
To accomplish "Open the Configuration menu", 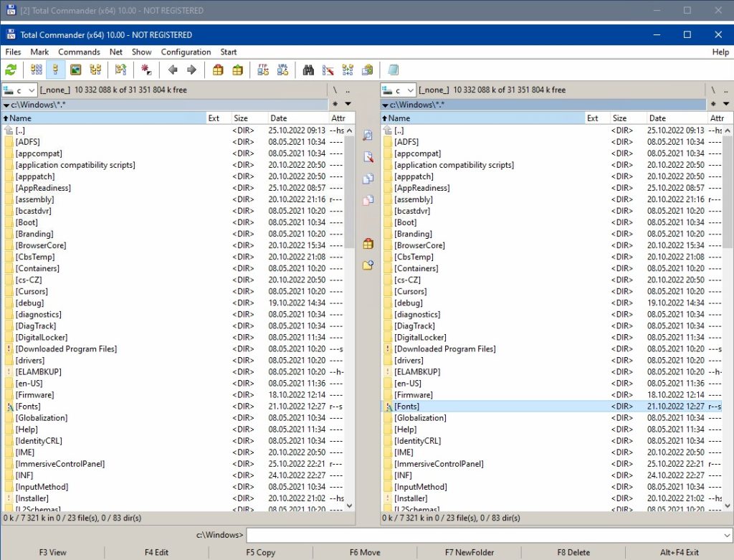I will [x=186, y=52].
